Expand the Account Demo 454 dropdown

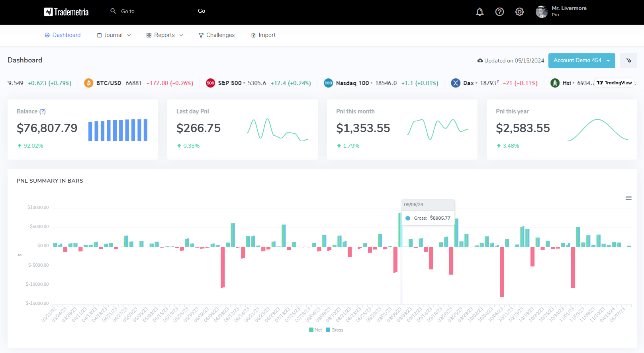(x=581, y=60)
